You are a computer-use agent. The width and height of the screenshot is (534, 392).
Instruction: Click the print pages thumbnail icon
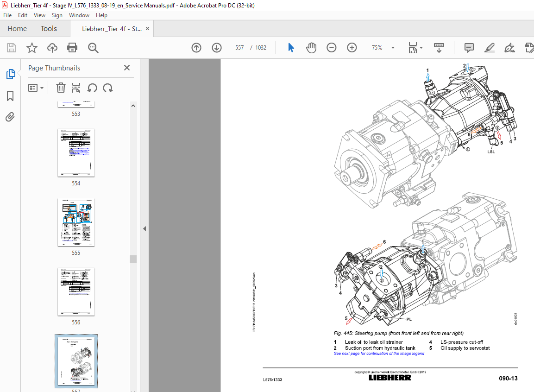[x=76, y=88]
